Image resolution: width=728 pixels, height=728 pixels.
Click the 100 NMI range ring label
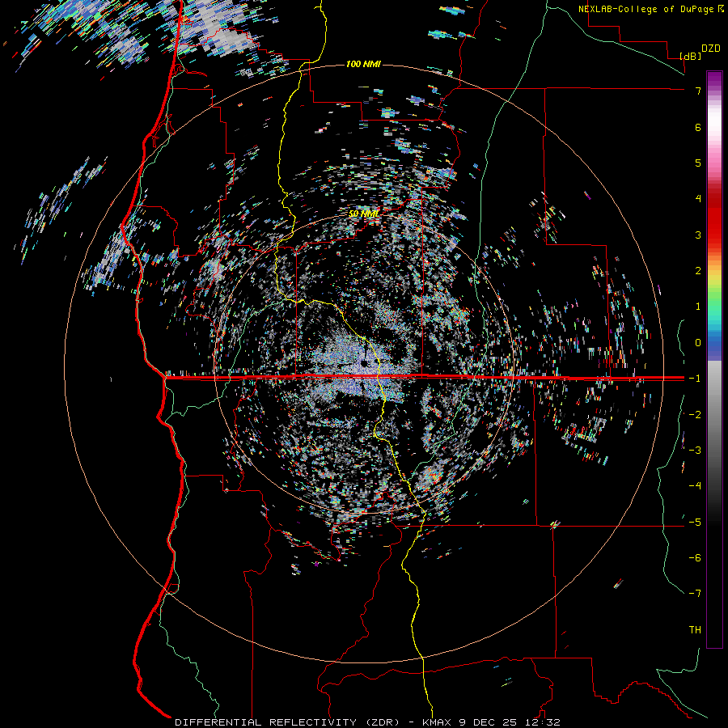pos(363,64)
